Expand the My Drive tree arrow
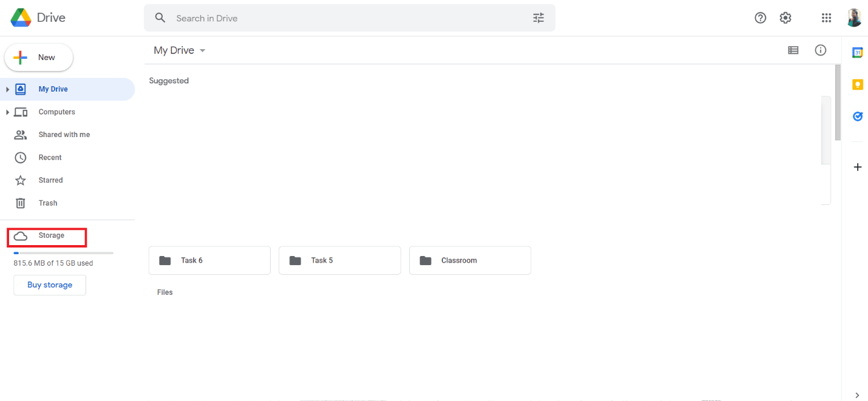Screen dimensions: 868x401 (7, 89)
